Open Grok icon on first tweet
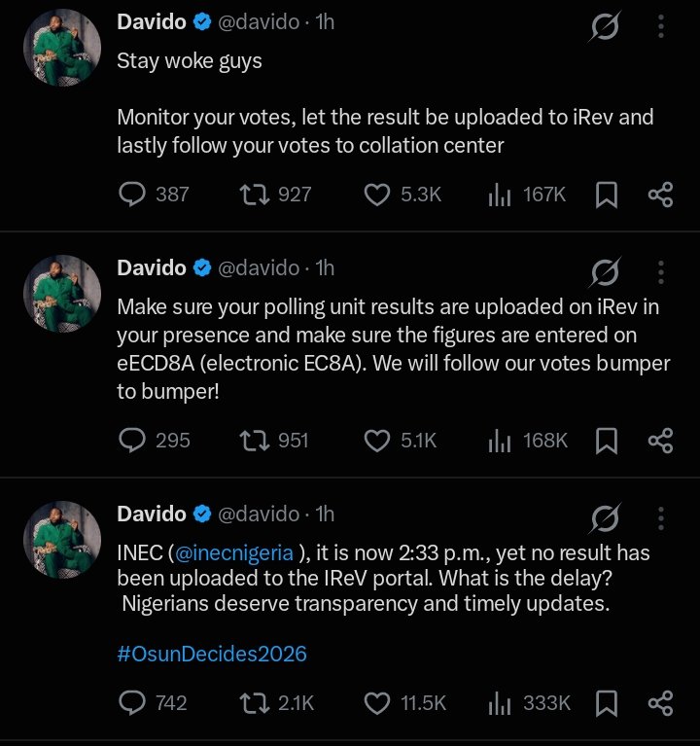The height and width of the screenshot is (746, 700). (605, 25)
